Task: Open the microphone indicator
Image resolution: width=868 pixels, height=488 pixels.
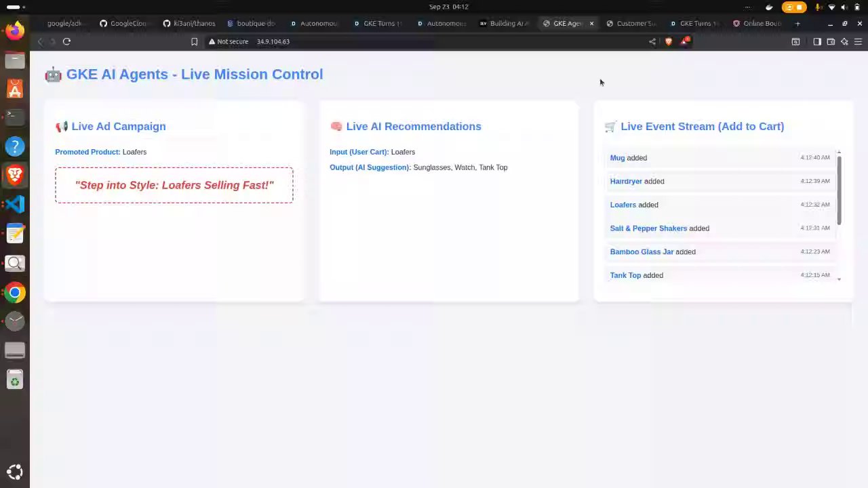Action: click(818, 7)
